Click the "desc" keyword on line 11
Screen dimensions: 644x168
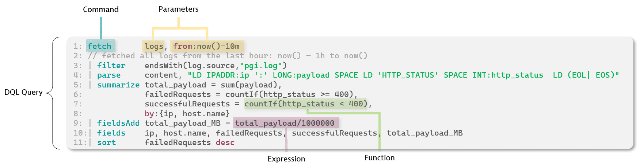225,142
